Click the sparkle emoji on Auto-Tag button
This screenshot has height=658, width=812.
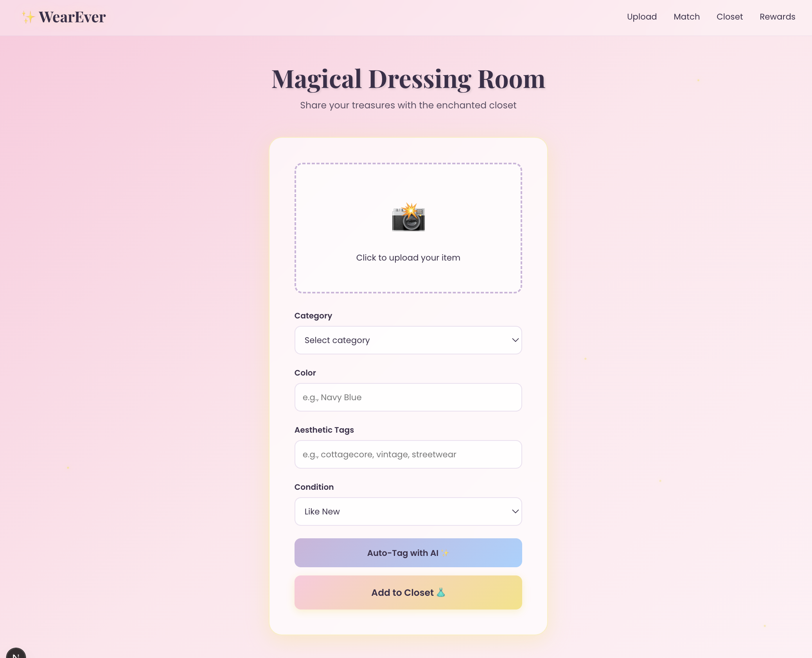(x=445, y=553)
